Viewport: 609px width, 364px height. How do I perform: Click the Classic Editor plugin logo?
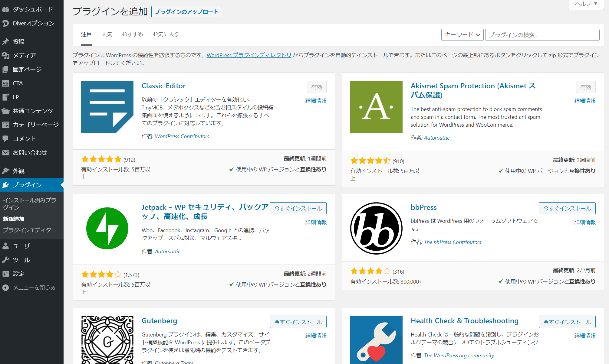pyautogui.click(x=107, y=107)
